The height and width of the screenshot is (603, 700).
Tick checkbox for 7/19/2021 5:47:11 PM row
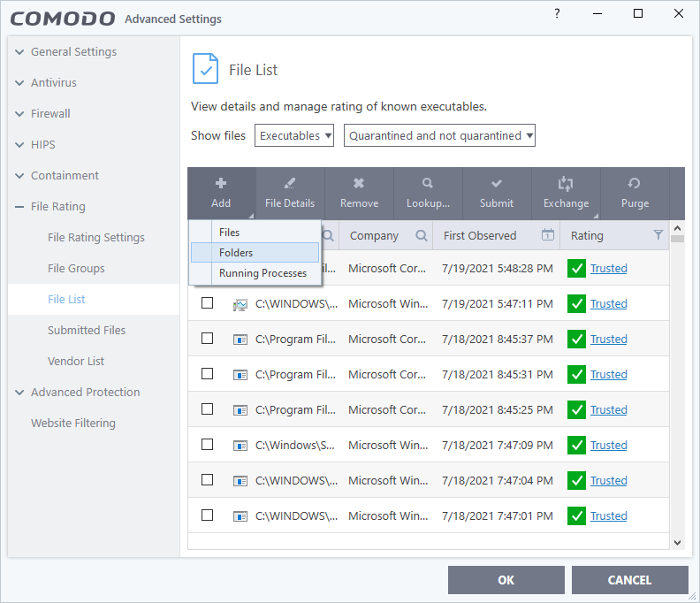(x=207, y=303)
